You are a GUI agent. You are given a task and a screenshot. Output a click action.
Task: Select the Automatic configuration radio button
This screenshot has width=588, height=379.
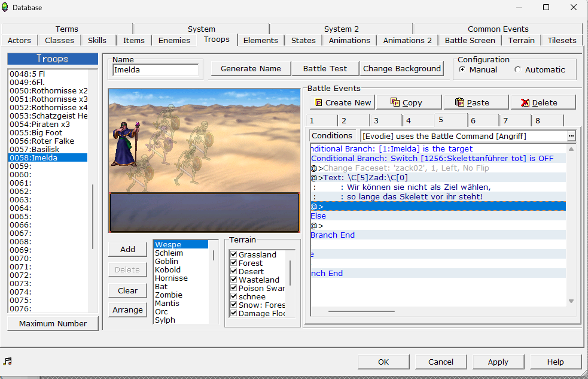coord(517,69)
